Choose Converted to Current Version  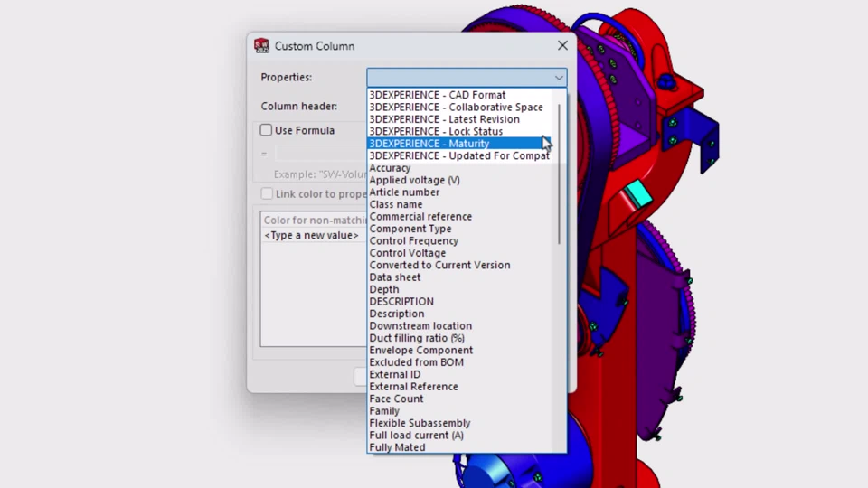[459, 266]
